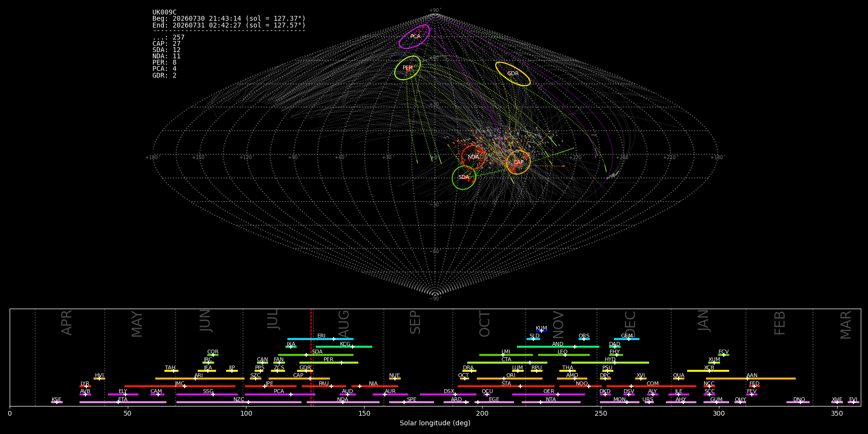The height and width of the screenshot is (434, 868).
Task: Select the GEM shower bar
Action: pos(626,339)
